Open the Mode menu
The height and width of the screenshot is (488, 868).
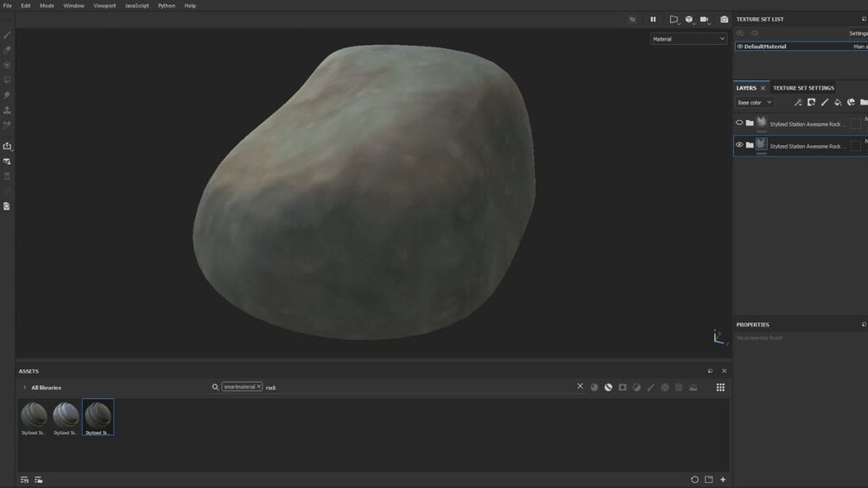click(x=47, y=5)
